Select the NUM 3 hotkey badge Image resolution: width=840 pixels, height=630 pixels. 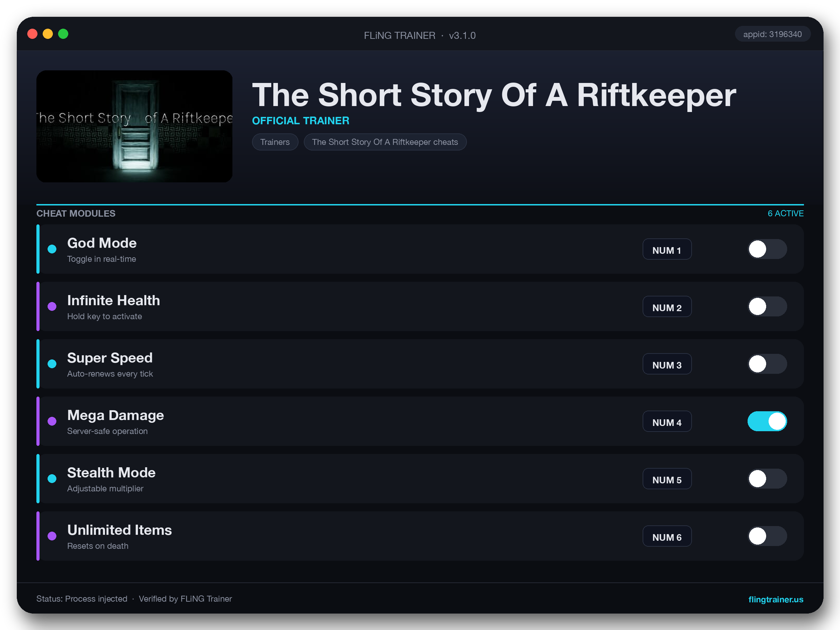(667, 364)
